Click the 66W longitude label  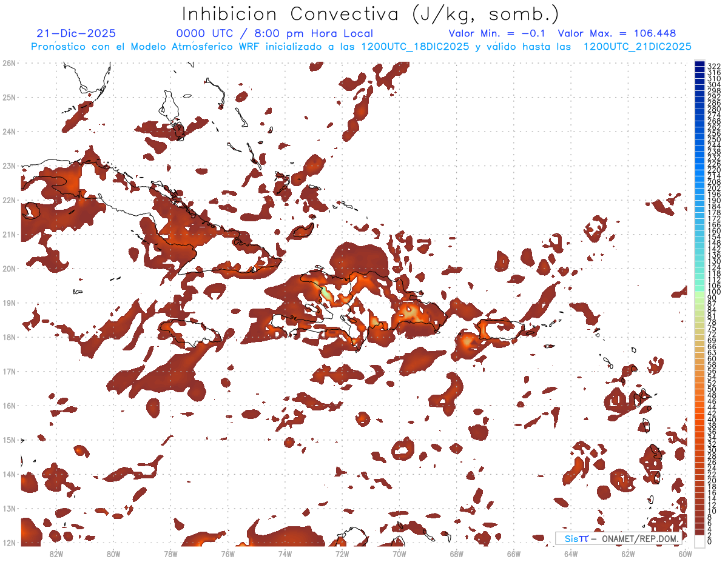coord(514,554)
